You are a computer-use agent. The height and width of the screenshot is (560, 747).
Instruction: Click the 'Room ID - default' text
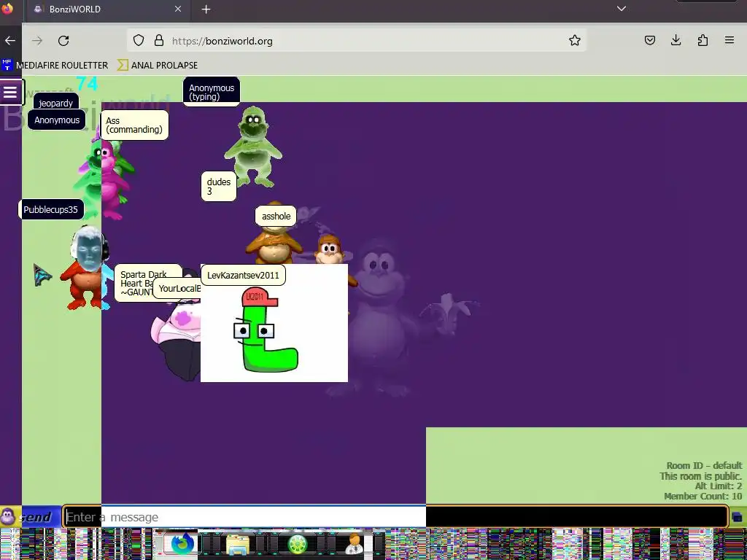704,465
